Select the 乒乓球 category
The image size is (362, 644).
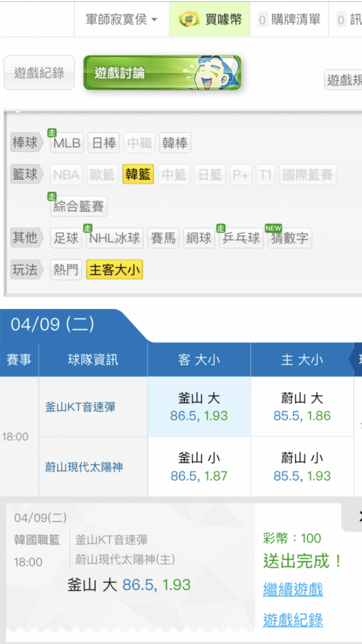[241, 238]
